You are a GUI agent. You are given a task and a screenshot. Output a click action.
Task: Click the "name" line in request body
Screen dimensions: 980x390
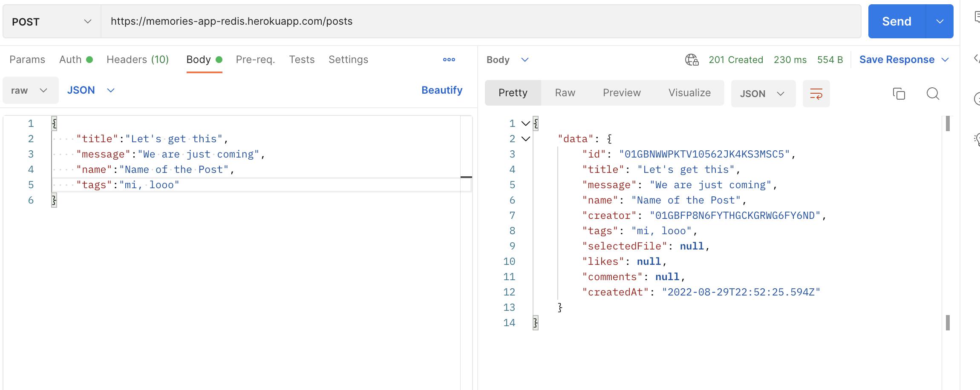[x=155, y=169]
